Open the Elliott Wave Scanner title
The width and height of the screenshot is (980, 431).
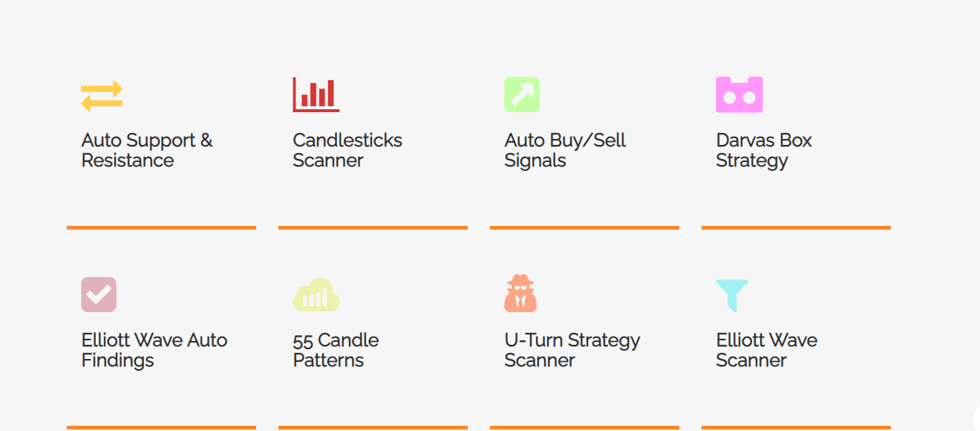coord(766,350)
